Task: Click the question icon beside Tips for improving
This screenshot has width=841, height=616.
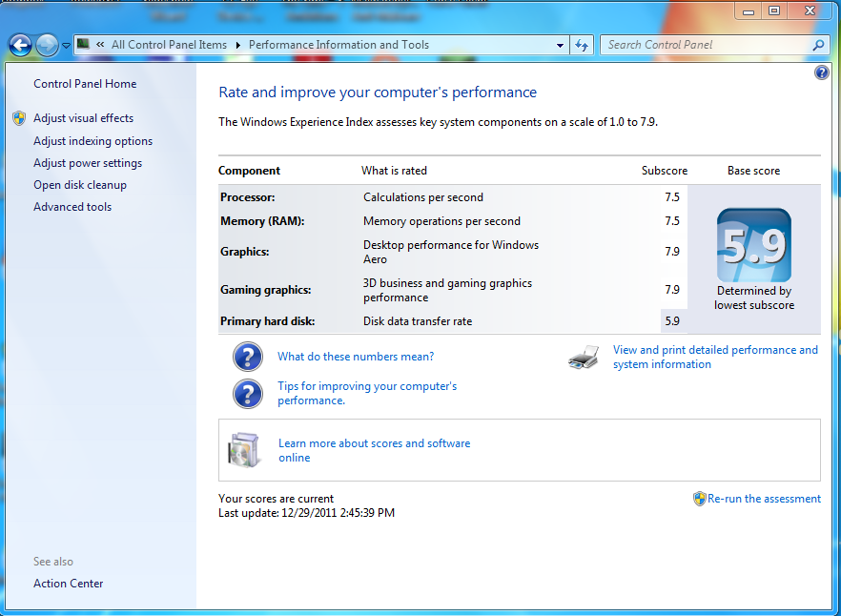Action: pyautogui.click(x=248, y=394)
